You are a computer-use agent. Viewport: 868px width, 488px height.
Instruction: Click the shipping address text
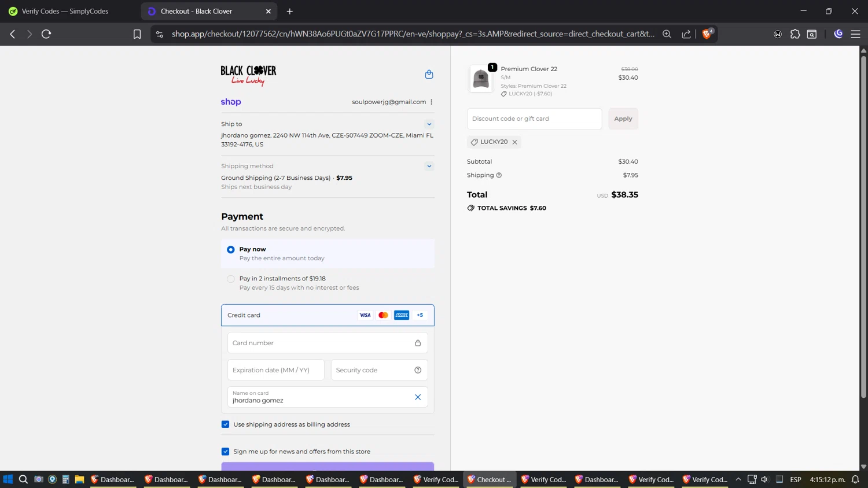[327, 140]
